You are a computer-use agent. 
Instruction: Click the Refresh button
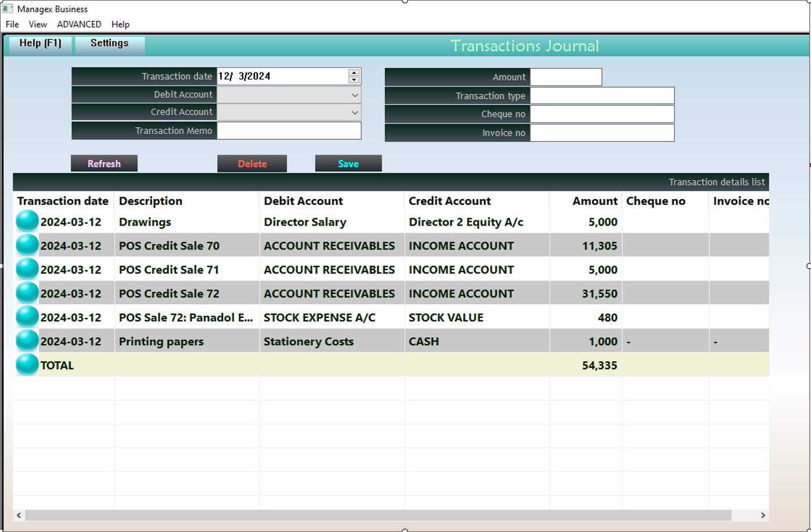104,163
